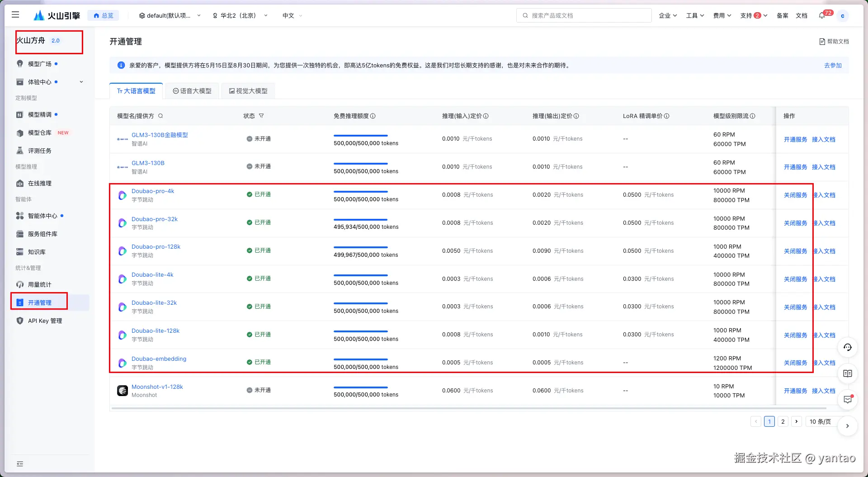Open the 华北2（北京）region dropdown
The image size is (868, 477).
click(240, 15)
